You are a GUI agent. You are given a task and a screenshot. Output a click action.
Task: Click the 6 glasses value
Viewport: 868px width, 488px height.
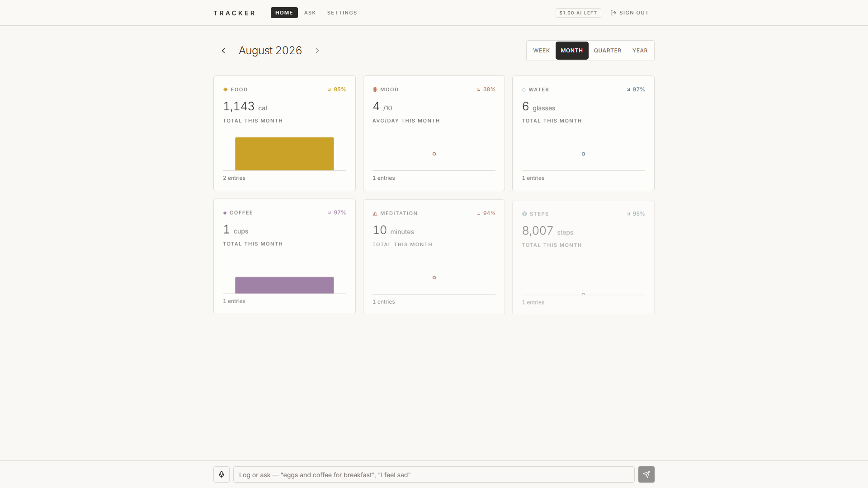pyautogui.click(x=538, y=107)
